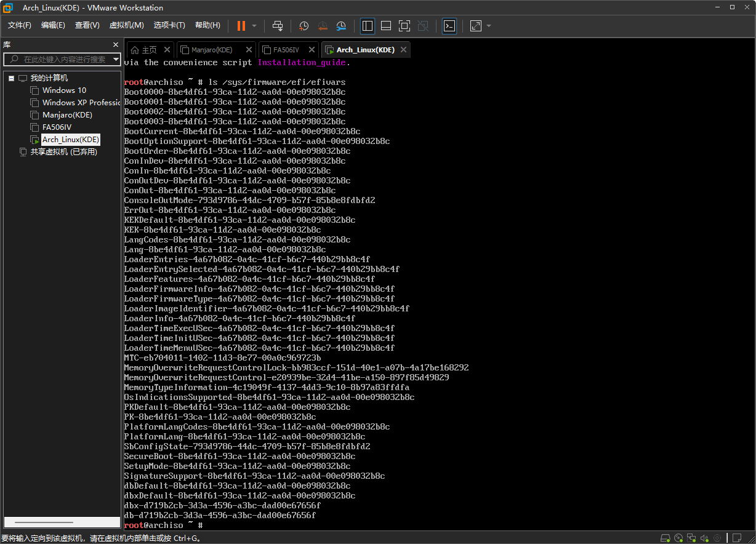Open the 编辑(E) menu
756x544 pixels.
click(53, 25)
